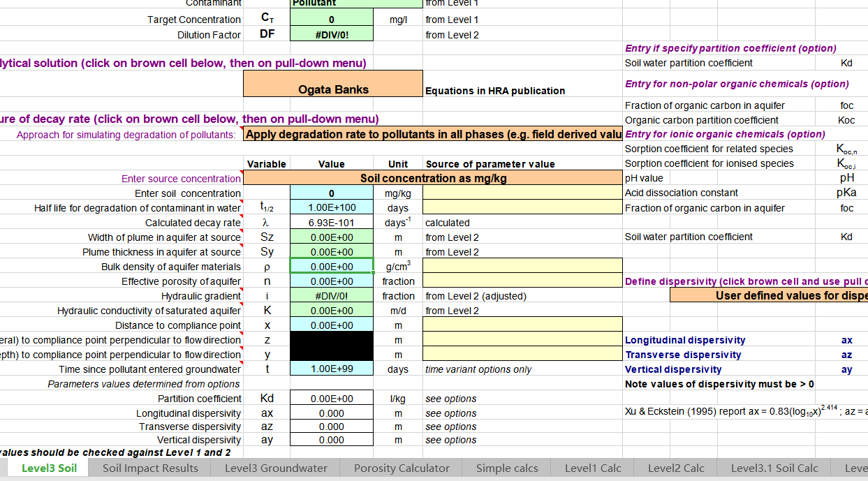
Task: Select the hydraulic gradient #DIV/0! cell
Action: coord(332,296)
